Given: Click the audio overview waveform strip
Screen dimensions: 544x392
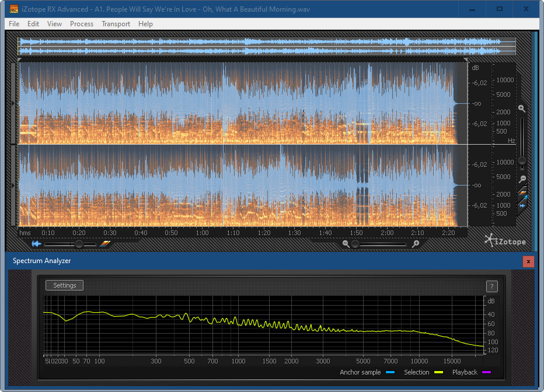Looking at the screenshot, I should click(267, 47).
